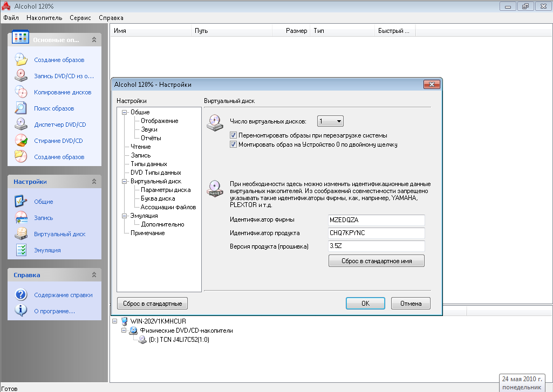This screenshot has height=392, width=553.
Task: Select Примечание in settings tree
Action: click(148, 233)
